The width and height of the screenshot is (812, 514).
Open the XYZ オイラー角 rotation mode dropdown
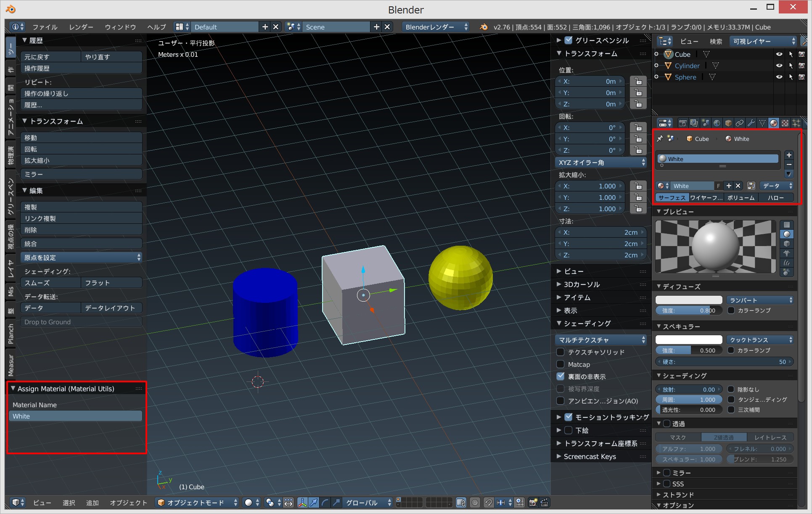coord(601,162)
